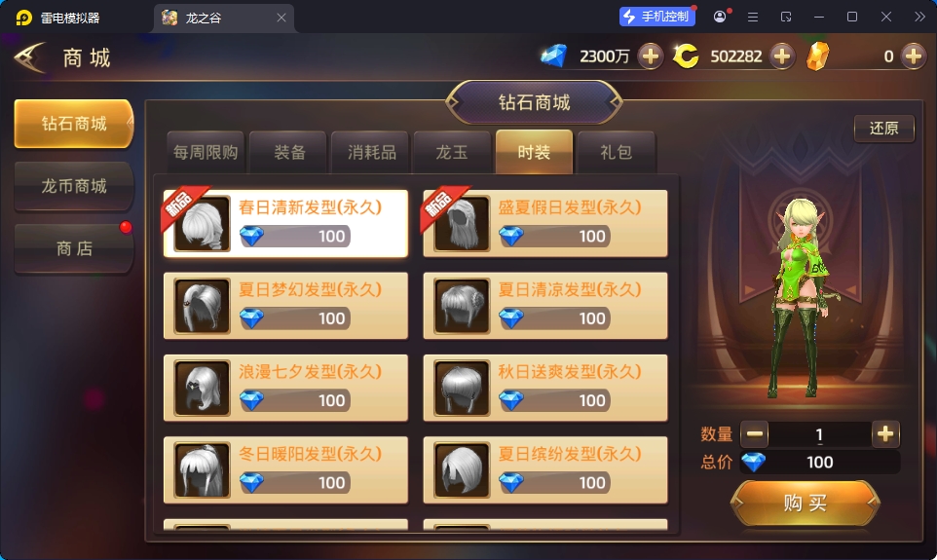Click the quantity input field showing 1
Image resolution: width=937 pixels, height=560 pixels.
click(x=820, y=434)
